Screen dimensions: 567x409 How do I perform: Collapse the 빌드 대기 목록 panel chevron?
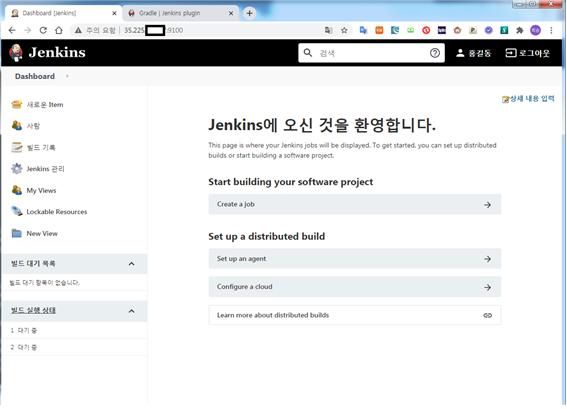[132, 264]
